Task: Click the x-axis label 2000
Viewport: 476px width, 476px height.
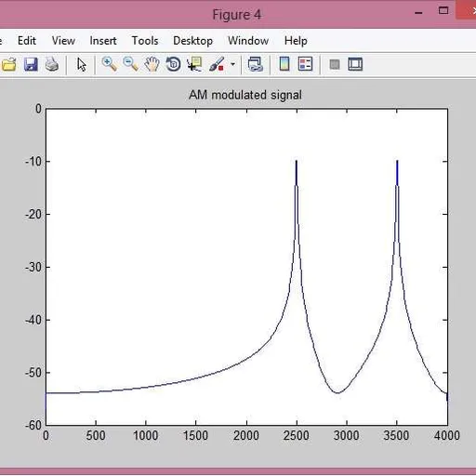Action: [246, 435]
